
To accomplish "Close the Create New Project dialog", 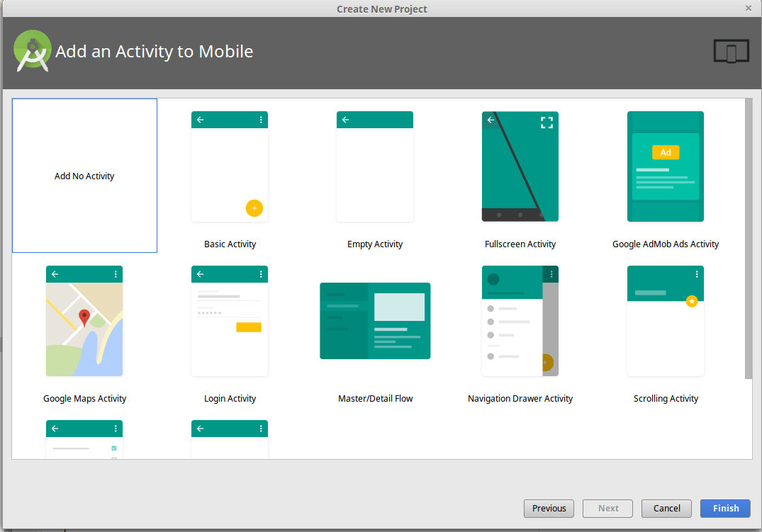I will coord(748,8).
